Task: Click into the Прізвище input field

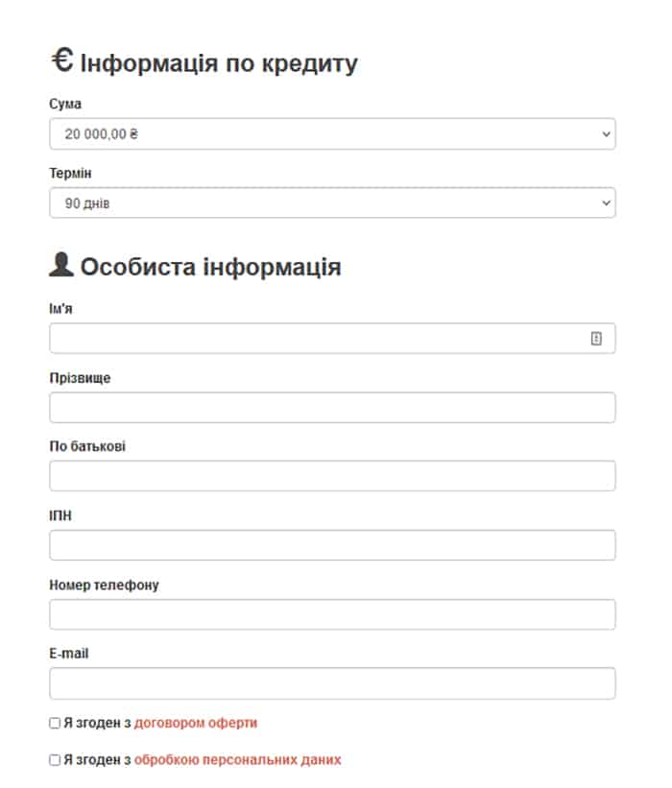Action: coord(332,408)
